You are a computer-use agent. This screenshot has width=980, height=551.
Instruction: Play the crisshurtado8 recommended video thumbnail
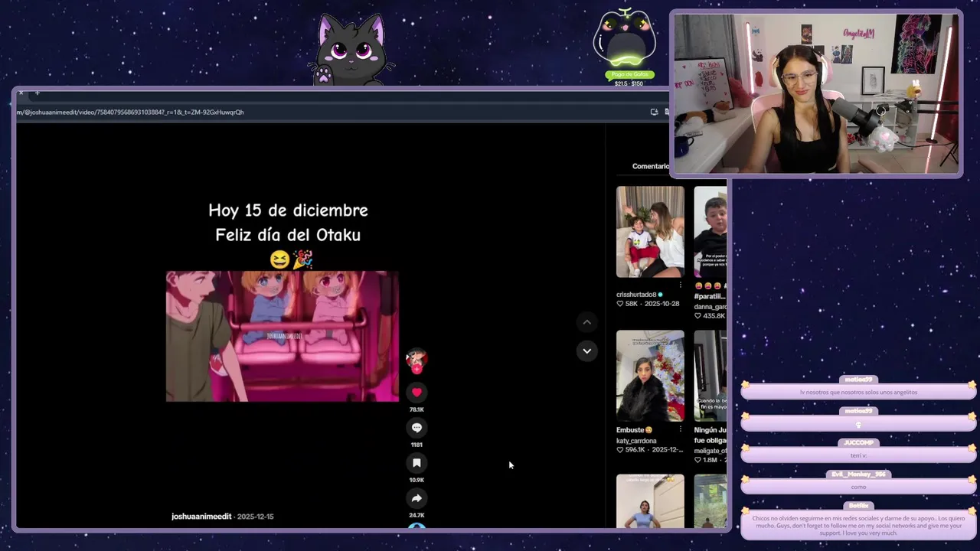650,232
